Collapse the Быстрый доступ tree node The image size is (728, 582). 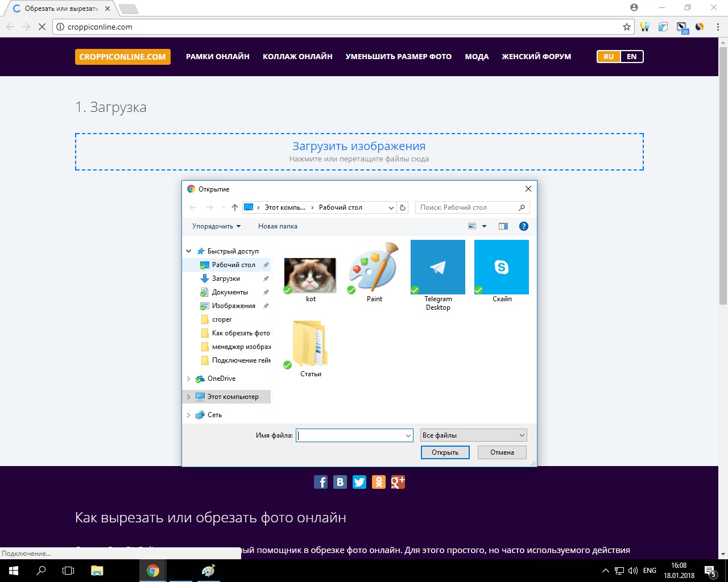pyautogui.click(x=189, y=251)
